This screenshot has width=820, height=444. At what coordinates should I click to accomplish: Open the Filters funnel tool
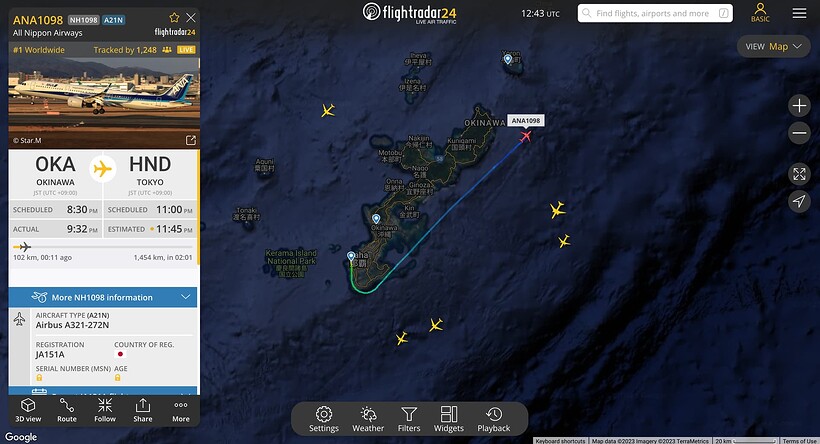[x=409, y=419]
